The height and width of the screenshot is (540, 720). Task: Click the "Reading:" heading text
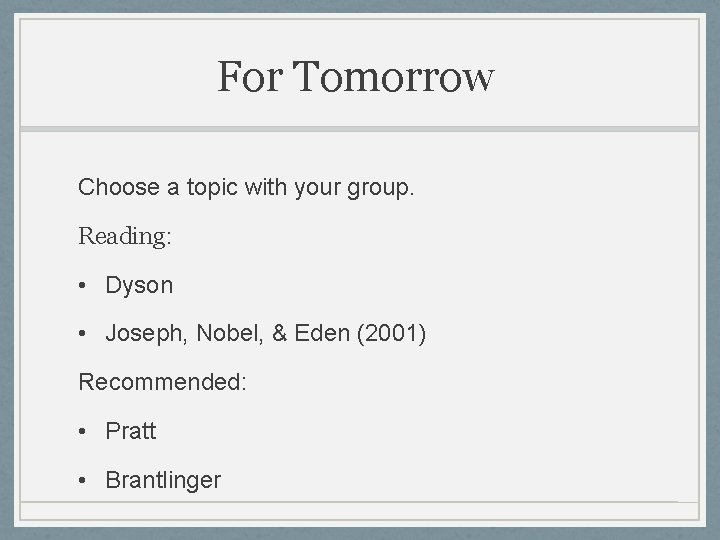click(125, 236)
